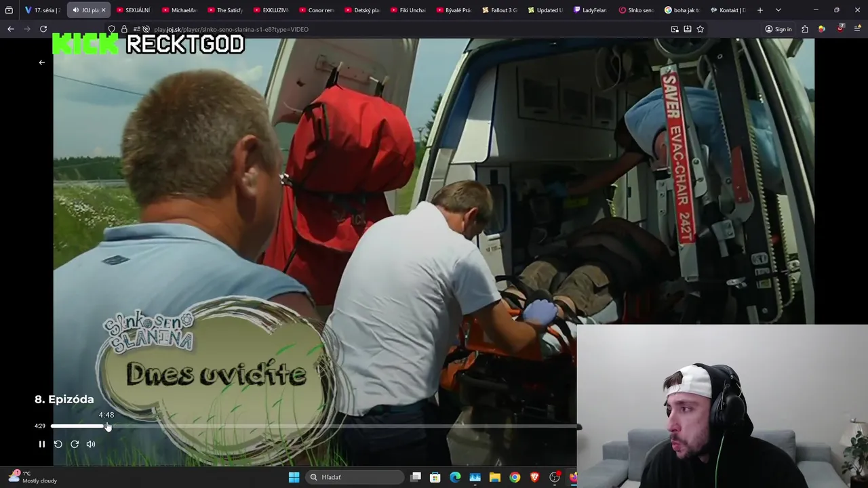868x488 pixels.
Task: Click the install/save page icon in address bar
Action: coord(688,29)
